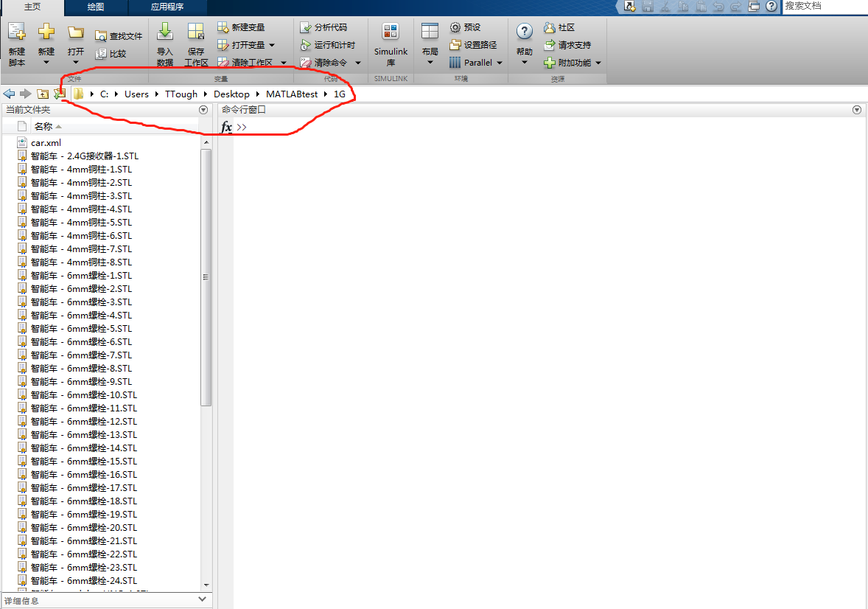Switch to 主页 tab
This screenshot has height=609, width=868.
(x=32, y=7)
